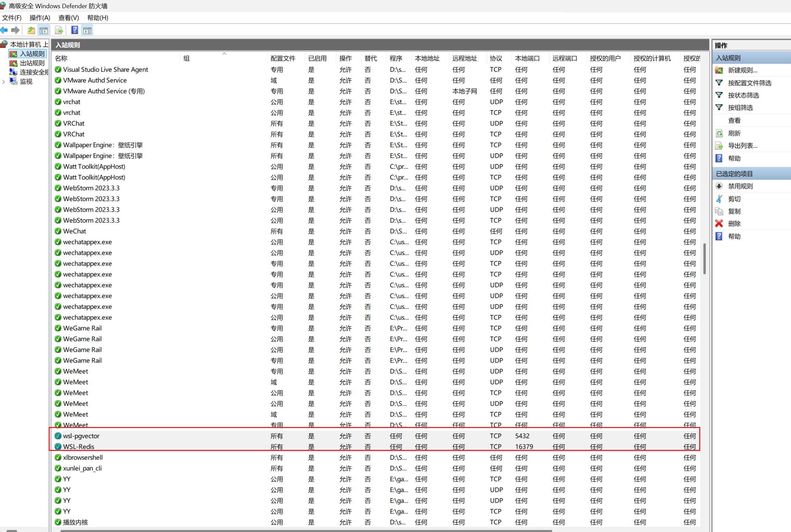
Task: Click the 新建规则 icon in the actions pane
Action: (x=719, y=70)
